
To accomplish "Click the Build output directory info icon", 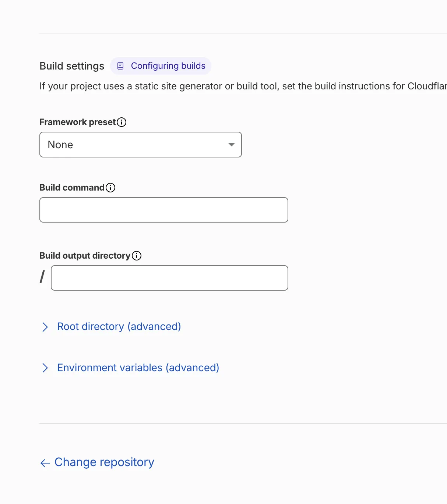I will coord(137,256).
